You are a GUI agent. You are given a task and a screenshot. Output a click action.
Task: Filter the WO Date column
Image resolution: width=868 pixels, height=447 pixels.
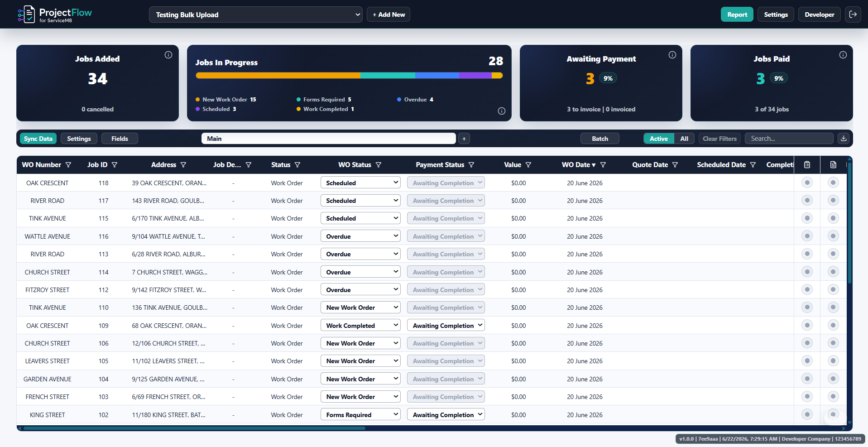tap(603, 165)
